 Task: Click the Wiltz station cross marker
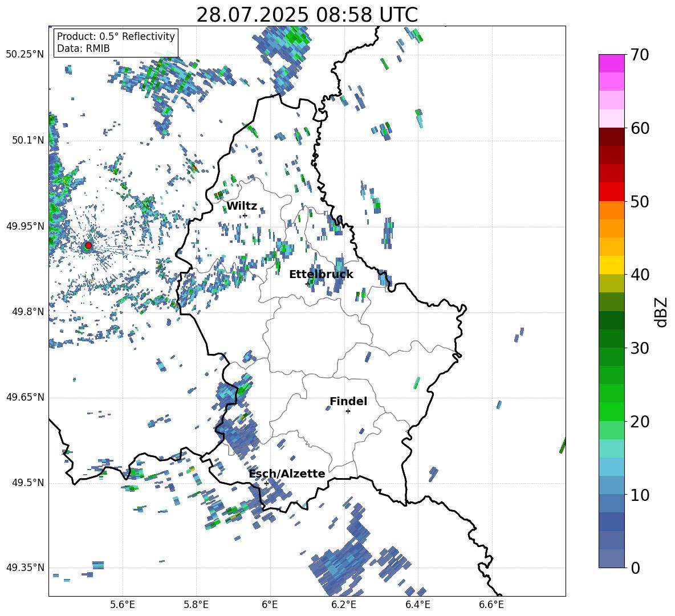[x=245, y=215]
